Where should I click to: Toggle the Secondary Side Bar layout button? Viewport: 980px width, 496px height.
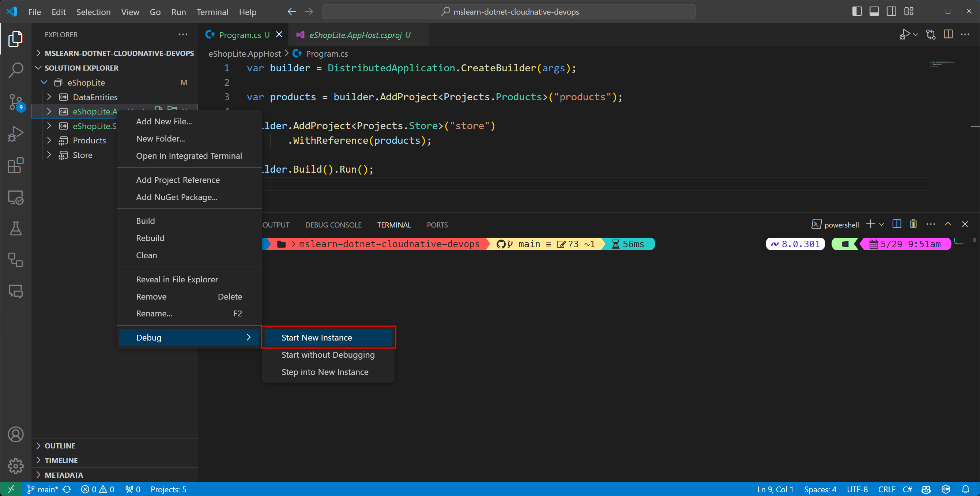892,11
